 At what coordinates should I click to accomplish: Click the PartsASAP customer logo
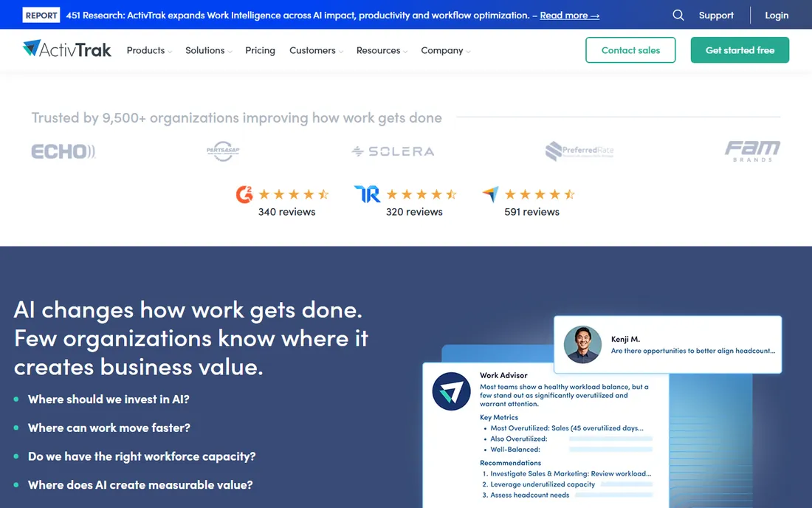click(x=223, y=151)
